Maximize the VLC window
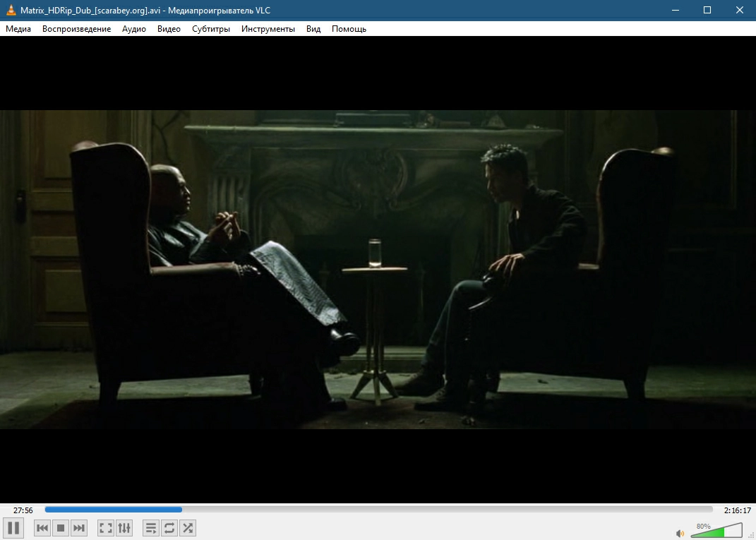The image size is (756, 540). (x=707, y=10)
